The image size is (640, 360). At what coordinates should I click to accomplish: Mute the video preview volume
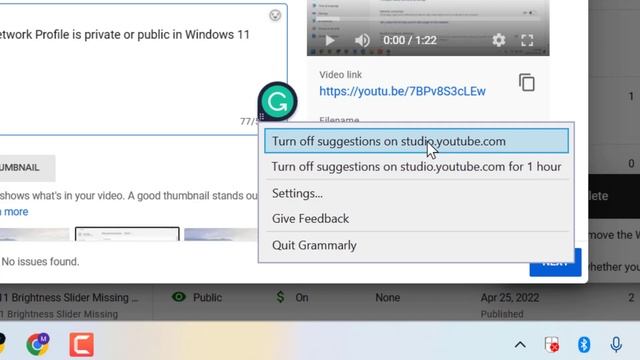tap(362, 40)
